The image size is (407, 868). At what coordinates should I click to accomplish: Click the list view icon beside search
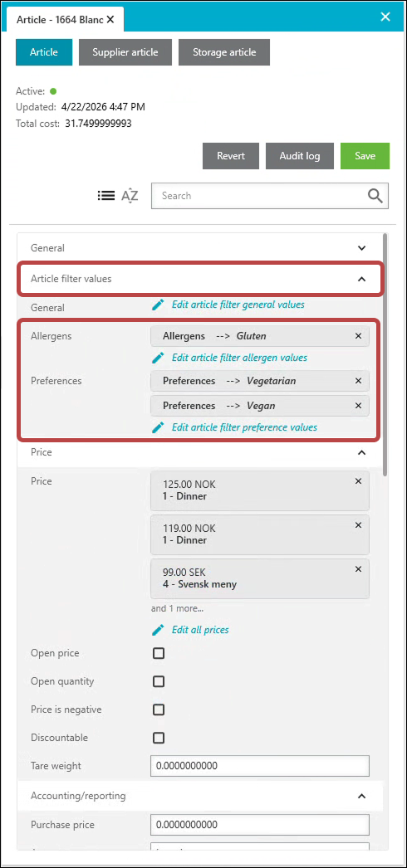click(x=105, y=195)
